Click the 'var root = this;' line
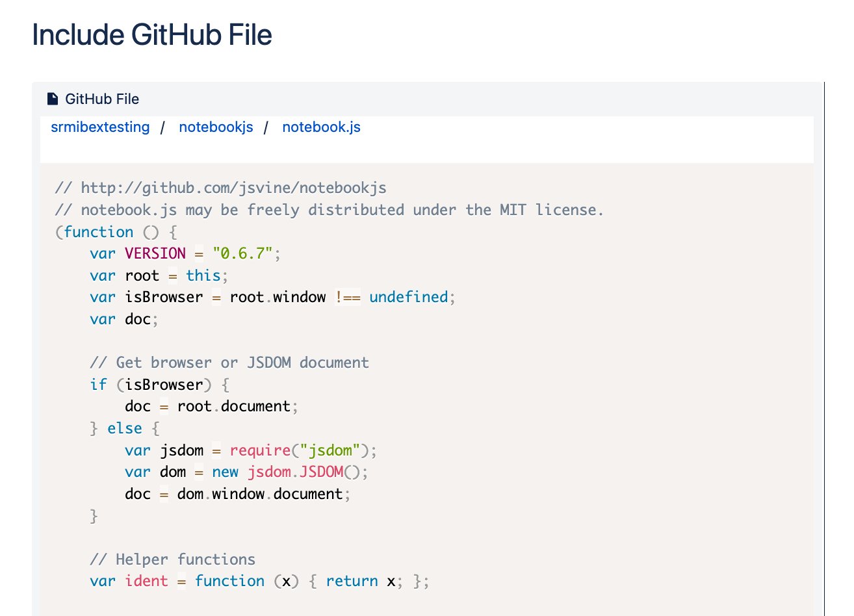854x616 pixels. tap(159, 276)
